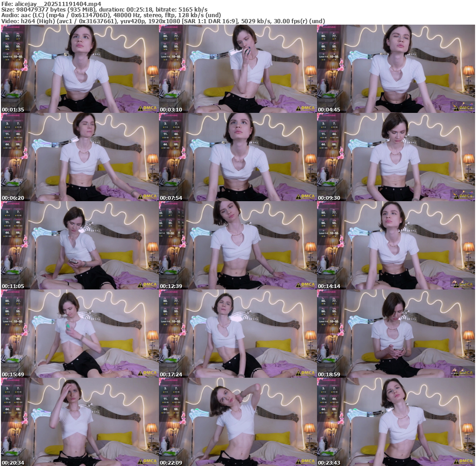The width and height of the screenshot is (476, 466).
Task: Click the file name line 'alicejay__202511191404.mp4'
Action: tap(51, 4)
